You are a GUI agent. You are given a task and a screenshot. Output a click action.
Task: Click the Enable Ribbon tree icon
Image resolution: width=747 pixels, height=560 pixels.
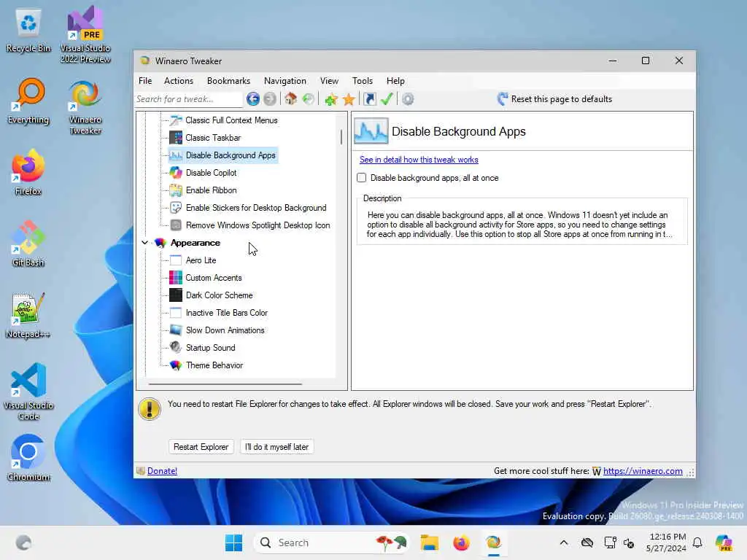click(176, 190)
